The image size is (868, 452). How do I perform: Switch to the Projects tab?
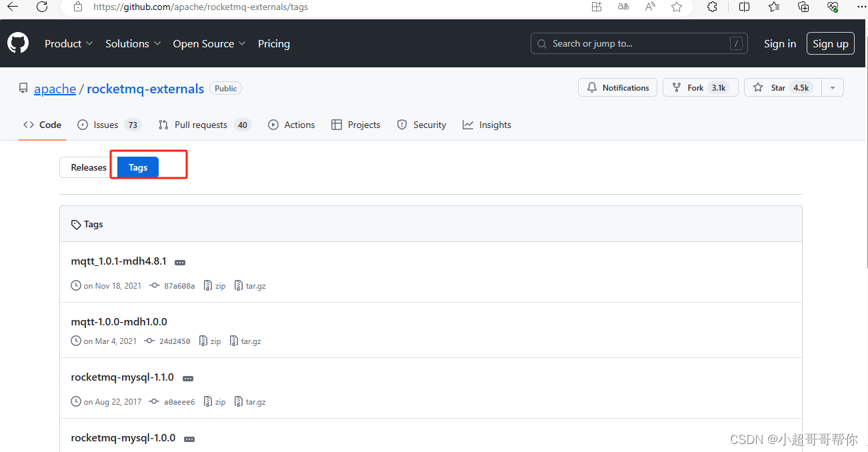click(x=355, y=125)
